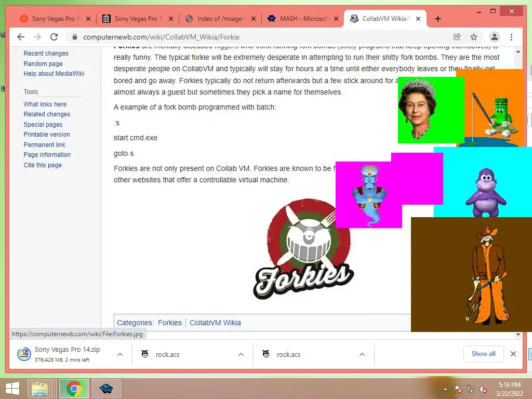
Task: Reload the current page
Action: tap(54, 37)
